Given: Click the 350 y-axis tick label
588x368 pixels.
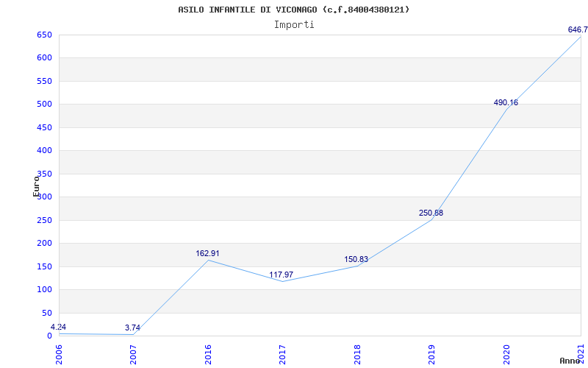Looking at the screenshot, I should coord(44,174).
